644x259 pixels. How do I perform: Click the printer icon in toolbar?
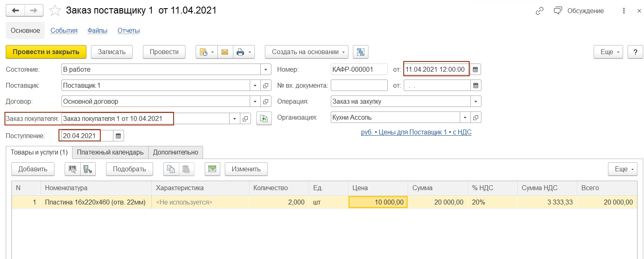240,52
